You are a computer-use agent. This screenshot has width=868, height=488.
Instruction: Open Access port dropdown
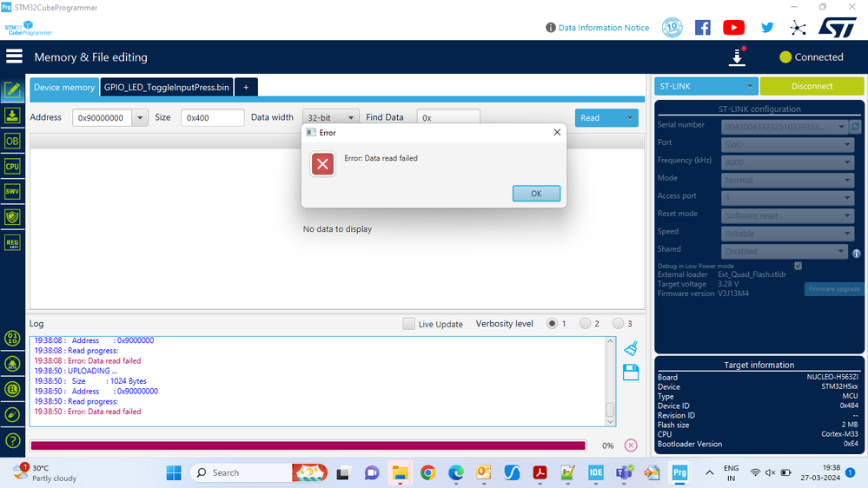pyautogui.click(x=787, y=197)
